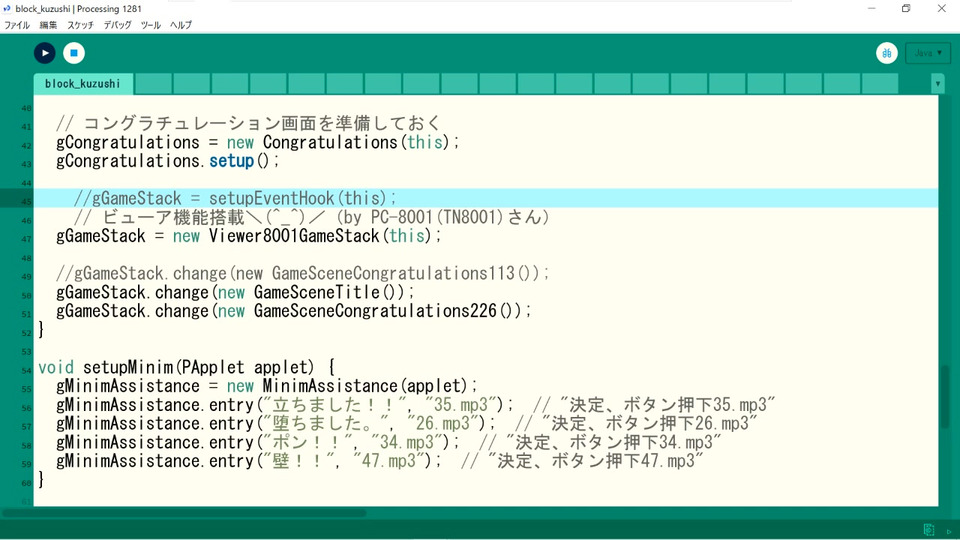Screen dimensions: 960x540
Task: Toggle the debugger butterfly icon
Action: click(886, 53)
